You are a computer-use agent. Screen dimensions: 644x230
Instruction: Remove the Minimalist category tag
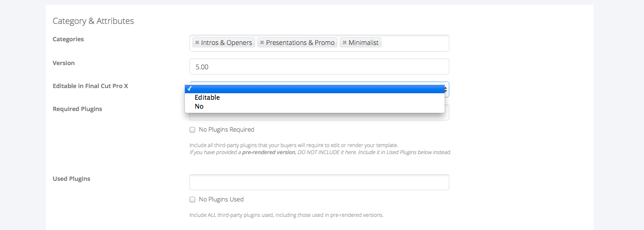coord(344,43)
